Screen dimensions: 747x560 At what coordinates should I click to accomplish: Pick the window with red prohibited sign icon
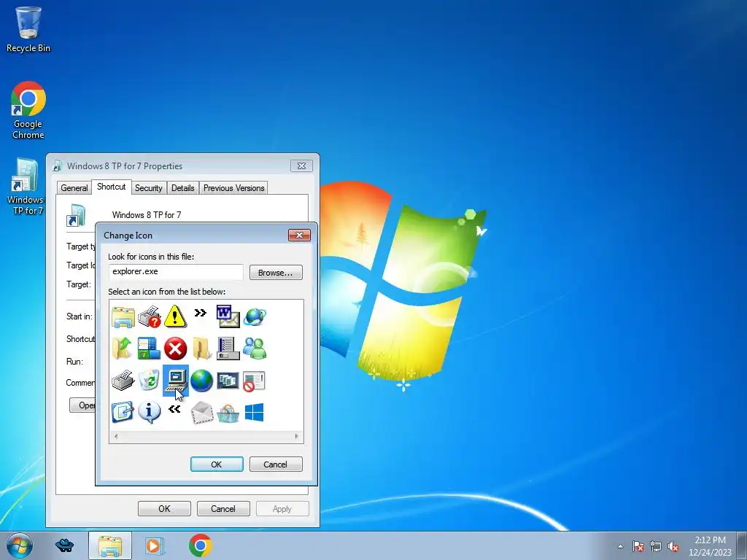(254, 381)
